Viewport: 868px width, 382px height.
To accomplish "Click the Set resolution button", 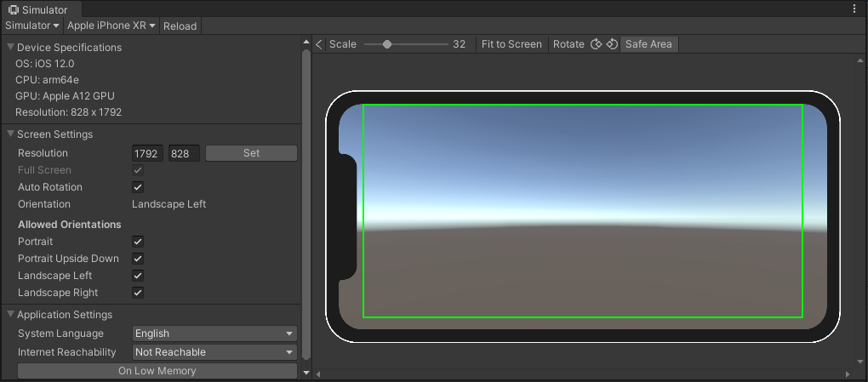I will click(x=251, y=153).
